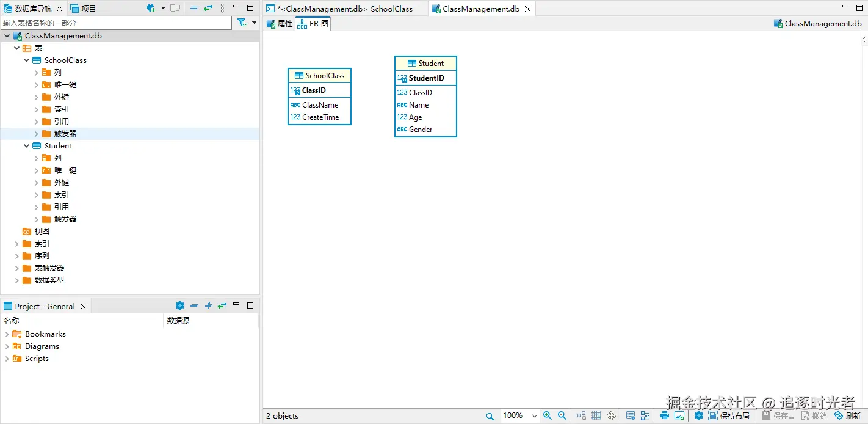This screenshot has height=424, width=868.
Task: Expand 索引 under Student table
Action: pos(36,194)
